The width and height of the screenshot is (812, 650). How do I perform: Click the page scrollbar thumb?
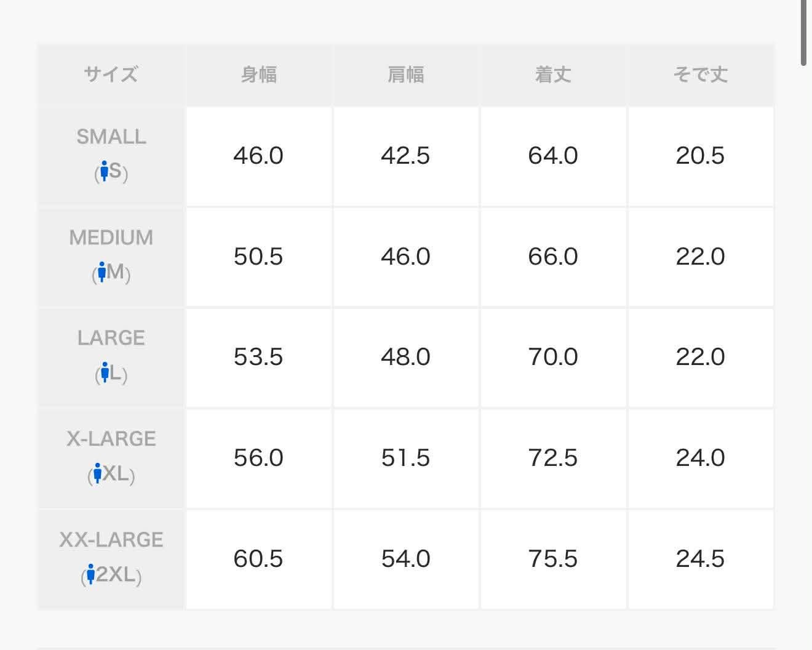[804, 31]
